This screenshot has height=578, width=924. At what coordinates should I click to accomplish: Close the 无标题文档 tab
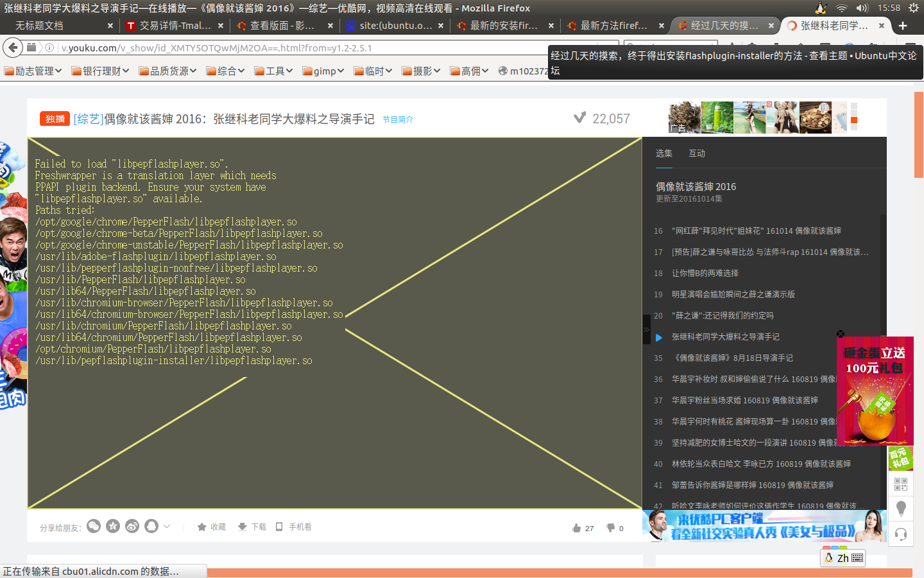110,26
